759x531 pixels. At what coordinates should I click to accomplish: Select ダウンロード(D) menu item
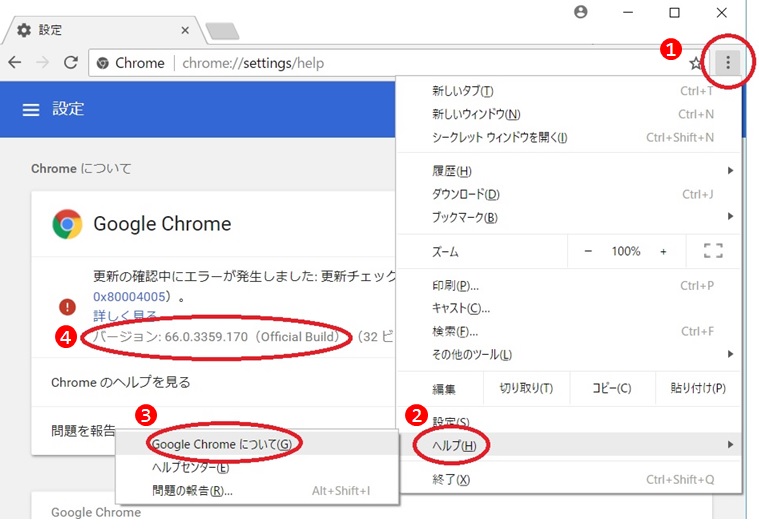click(x=569, y=194)
